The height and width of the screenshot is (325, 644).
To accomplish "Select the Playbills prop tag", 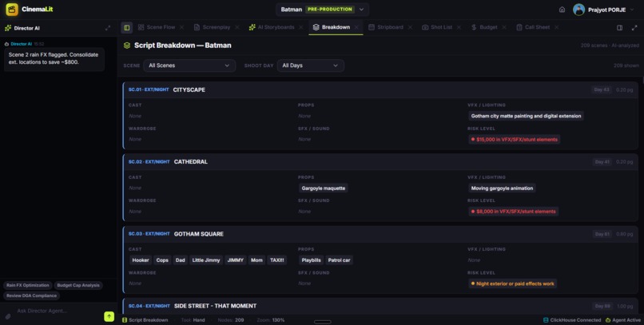I will click(x=311, y=260).
